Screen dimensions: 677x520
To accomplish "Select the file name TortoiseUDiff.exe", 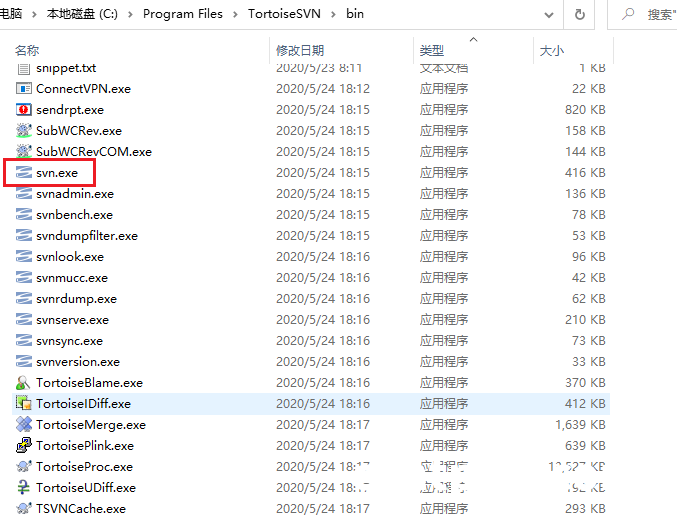I will coord(86,488).
